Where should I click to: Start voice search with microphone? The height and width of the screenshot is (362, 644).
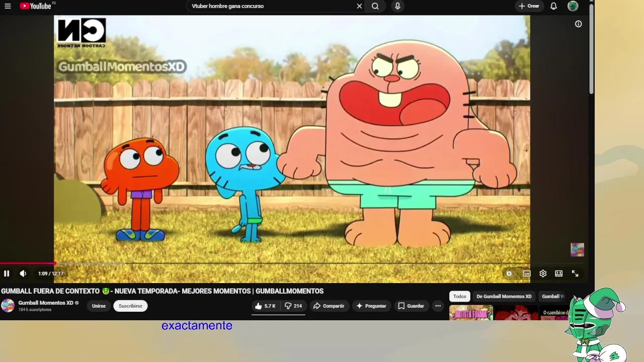(x=397, y=6)
